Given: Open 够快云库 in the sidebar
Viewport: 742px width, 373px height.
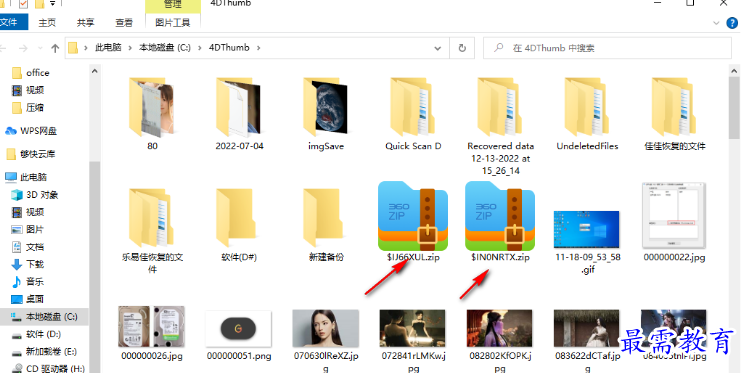Looking at the screenshot, I should 31,154.
